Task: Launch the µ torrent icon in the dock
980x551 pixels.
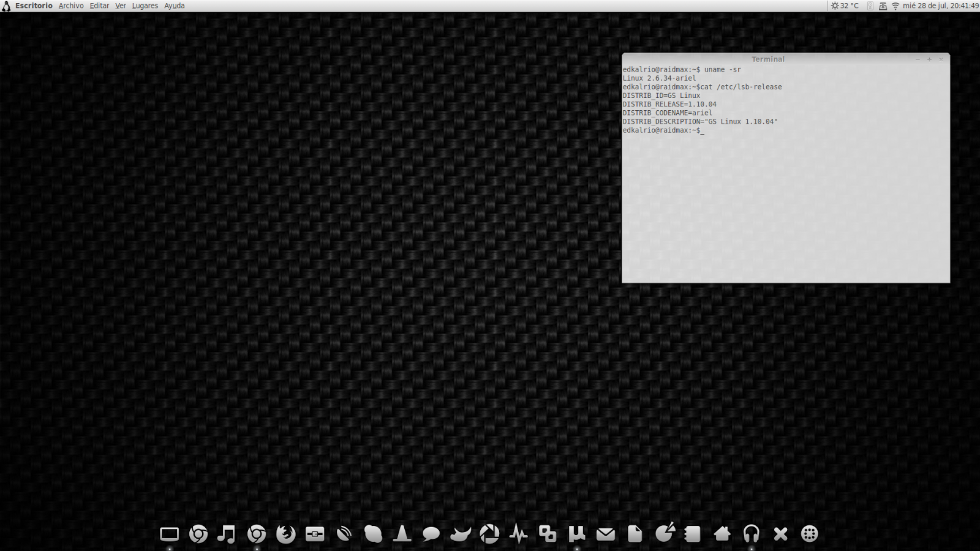Action: (577, 534)
